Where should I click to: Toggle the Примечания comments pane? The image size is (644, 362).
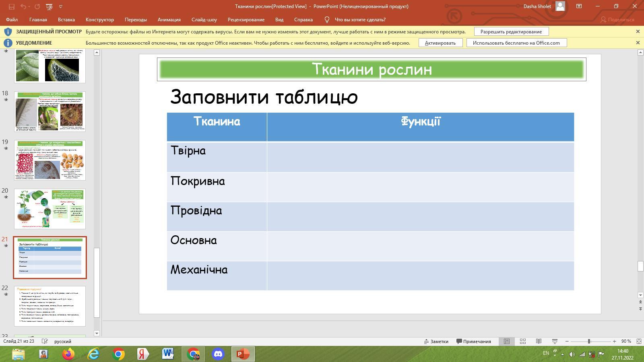coord(473,341)
